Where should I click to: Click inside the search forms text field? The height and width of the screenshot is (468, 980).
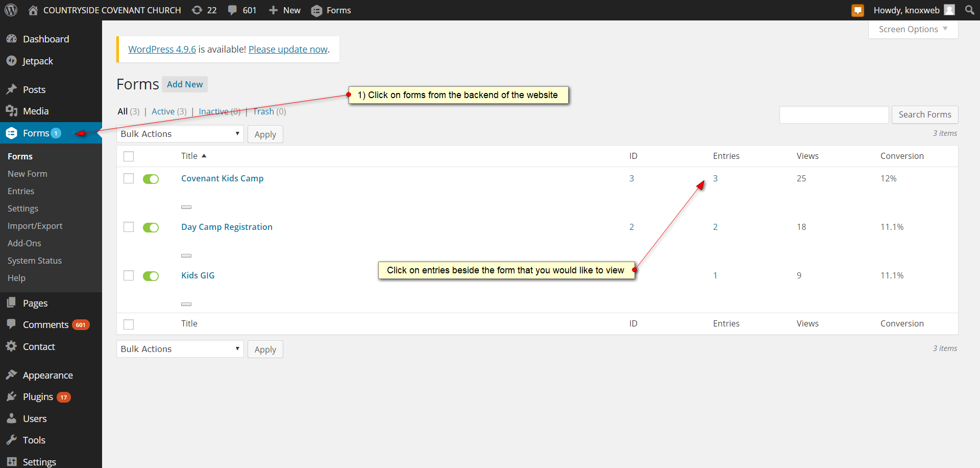(x=834, y=114)
